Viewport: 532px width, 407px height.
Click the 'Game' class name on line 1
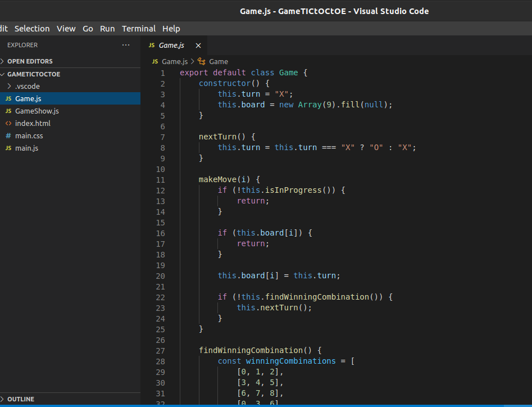pos(288,73)
